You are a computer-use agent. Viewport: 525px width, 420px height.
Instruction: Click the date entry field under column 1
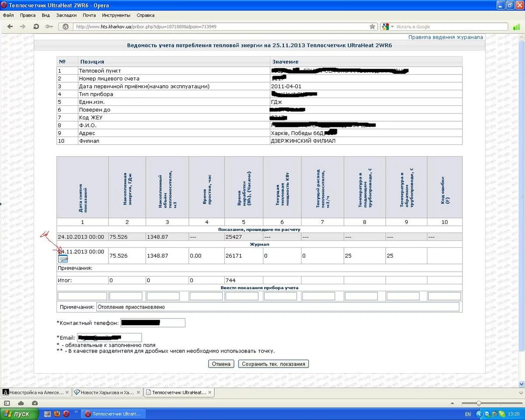[82, 296]
